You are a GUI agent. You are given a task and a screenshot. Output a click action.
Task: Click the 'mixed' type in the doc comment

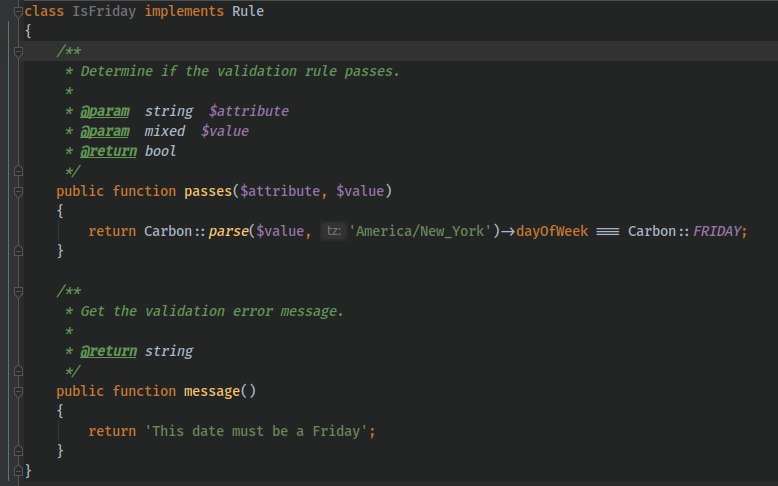[x=165, y=131]
